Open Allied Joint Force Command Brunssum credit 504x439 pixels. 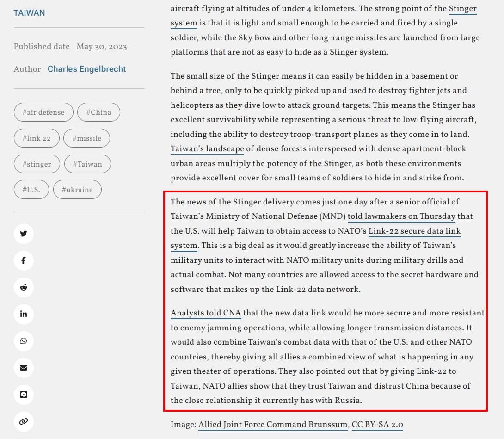coord(273,425)
